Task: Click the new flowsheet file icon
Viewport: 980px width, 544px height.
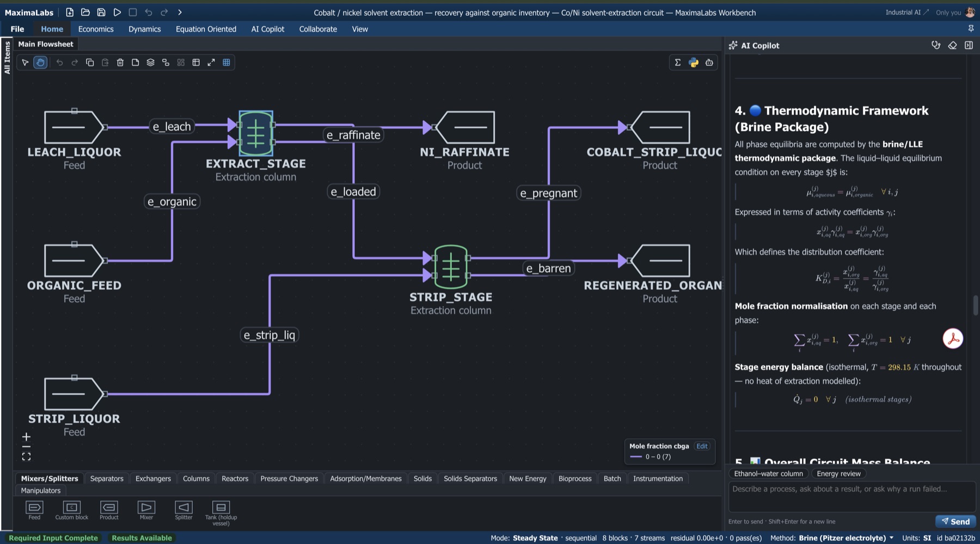Action: (x=70, y=12)
